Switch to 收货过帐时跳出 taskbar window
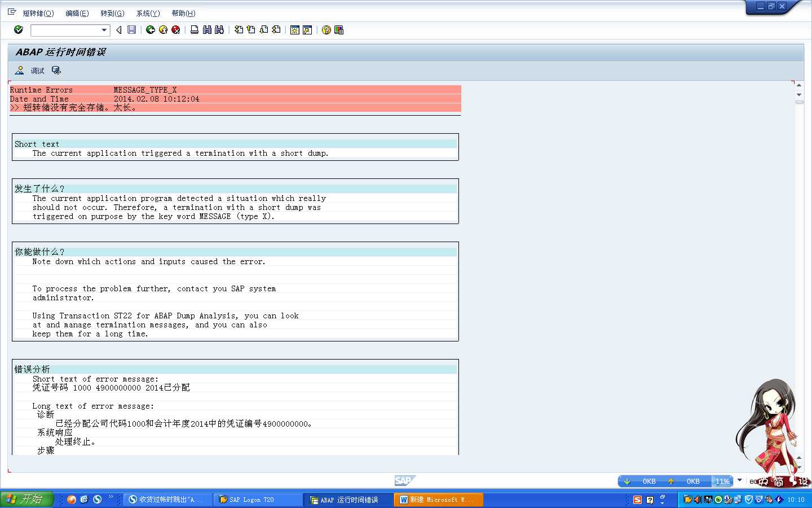The height and width of the screenshot is (508, 812). tap(168, 500)
